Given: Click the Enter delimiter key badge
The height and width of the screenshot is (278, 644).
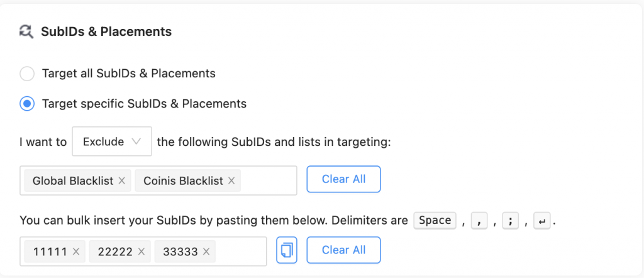Looking at the screenshot, I should [541, 221].
